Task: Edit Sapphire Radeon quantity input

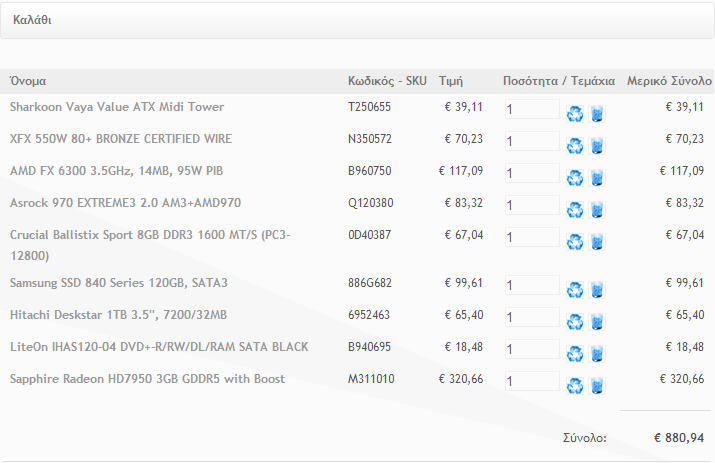Action: click(x=532, y=381)
